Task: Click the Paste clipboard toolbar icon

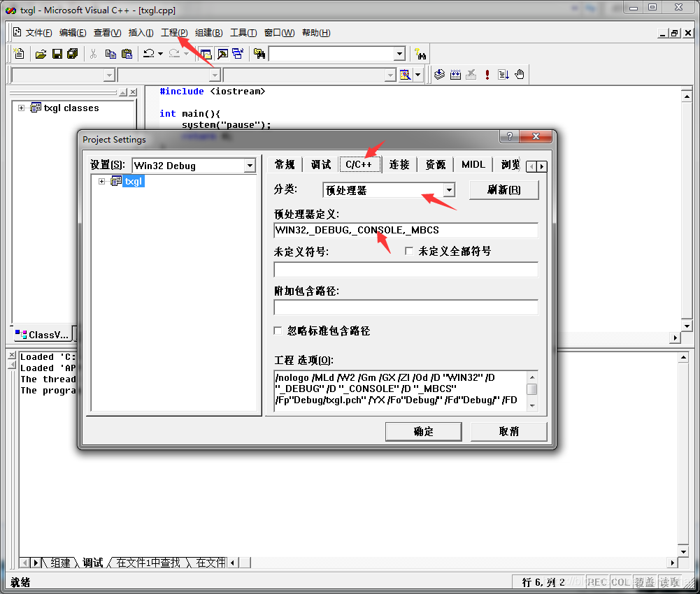Action: pos(127,54)
